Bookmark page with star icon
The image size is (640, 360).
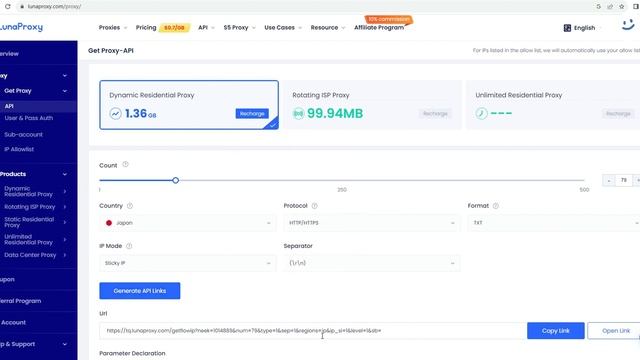point(622,7)
